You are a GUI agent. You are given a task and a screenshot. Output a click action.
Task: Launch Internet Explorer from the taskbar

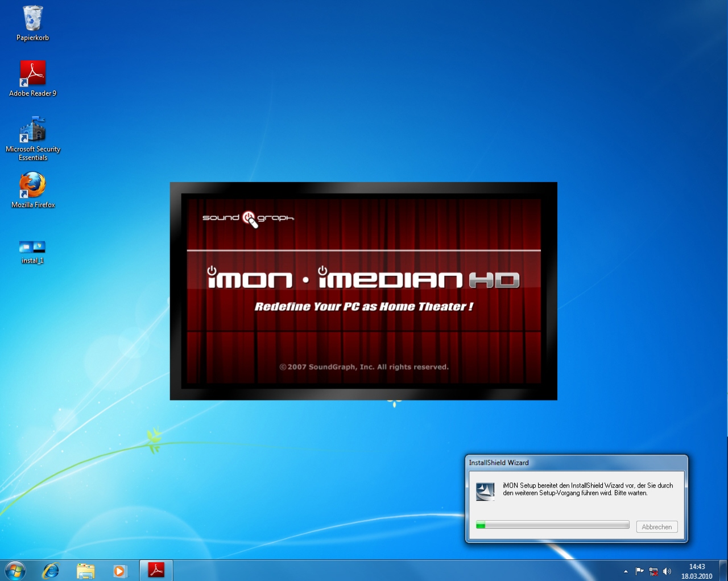(x=51, y=570)
